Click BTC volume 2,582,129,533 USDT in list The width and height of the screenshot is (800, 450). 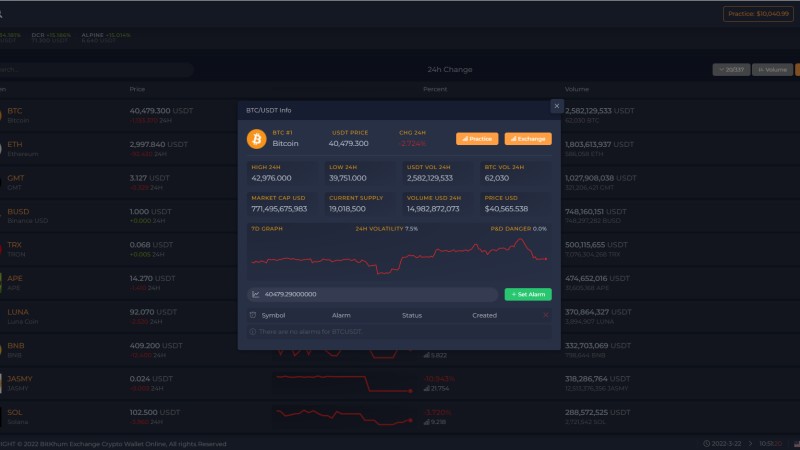click(599, 111)
